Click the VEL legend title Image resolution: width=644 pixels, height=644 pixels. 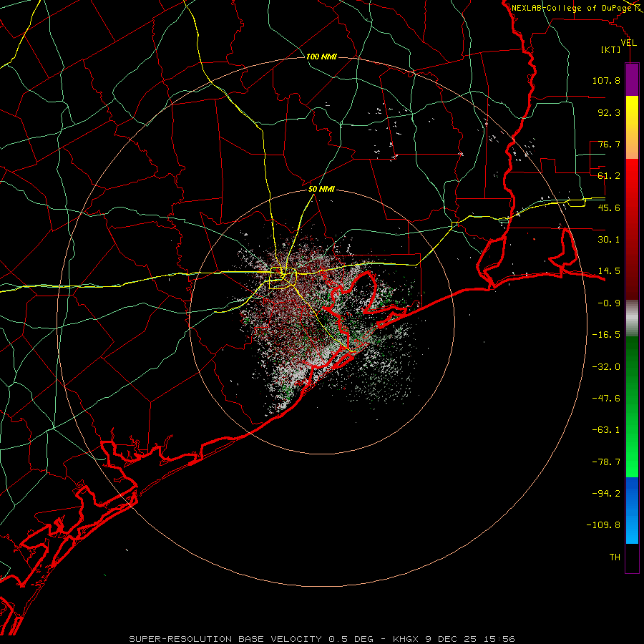(628, 43)
